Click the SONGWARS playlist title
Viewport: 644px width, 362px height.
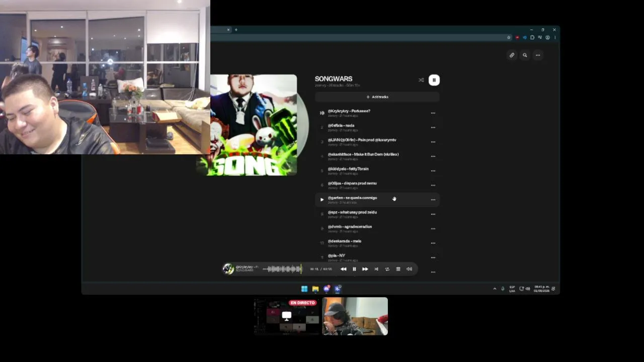pyautogui.click(x=334, y=79)
